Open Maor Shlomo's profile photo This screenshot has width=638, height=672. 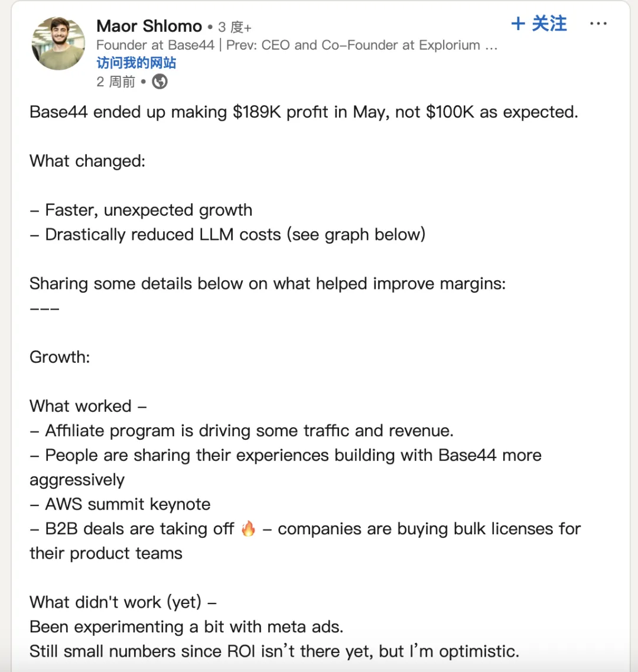[58, 43]
